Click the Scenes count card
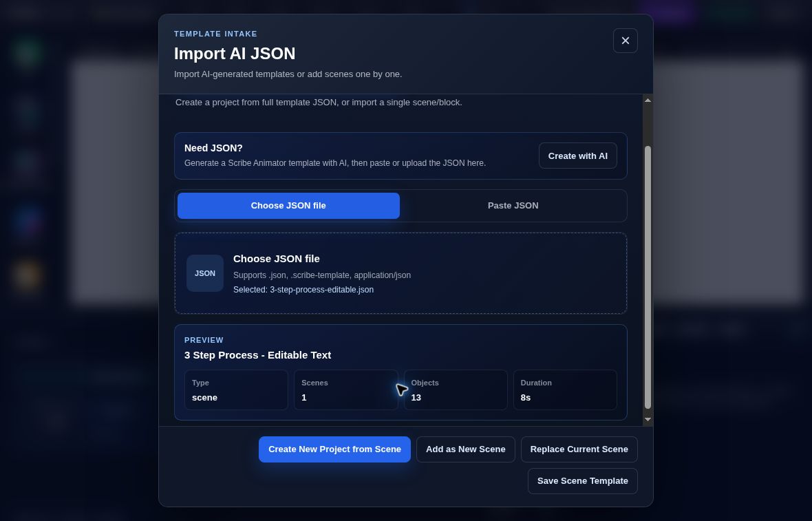The height and width of the screenshot is (521, 812). (346, 390)
